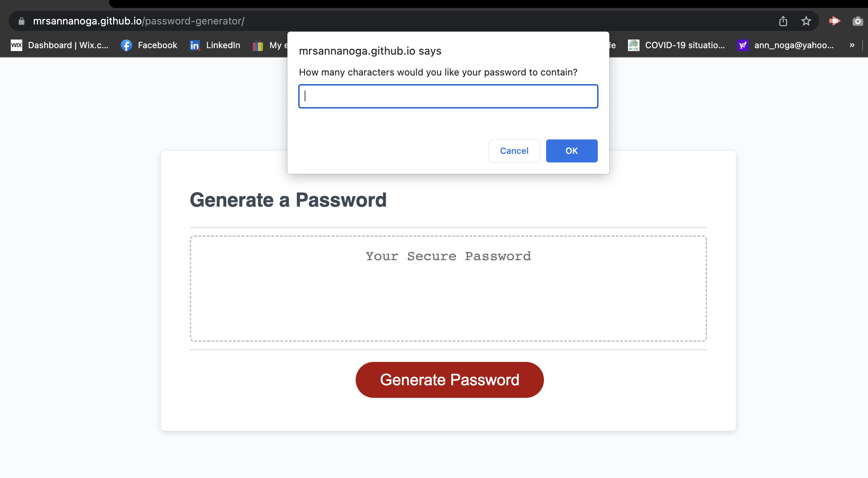Cancel the password length prompt
The image size is (868, 478).
point(514,151)
